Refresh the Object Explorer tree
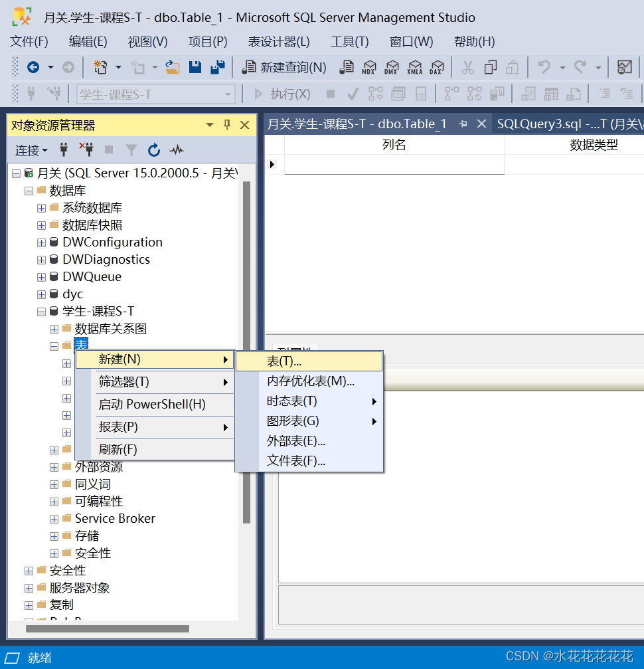644x669 pixels. (153, 149)
